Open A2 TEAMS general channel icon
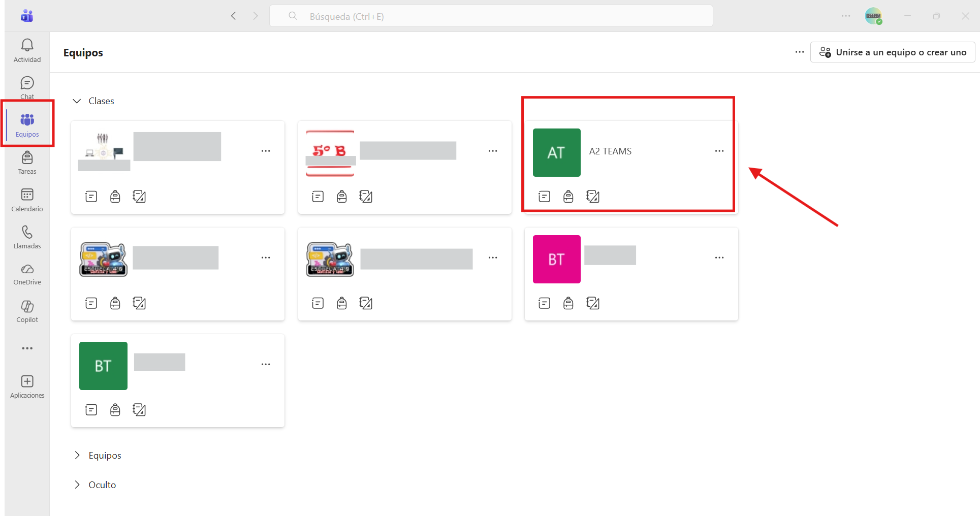980x516 pixels. (544, 197)
